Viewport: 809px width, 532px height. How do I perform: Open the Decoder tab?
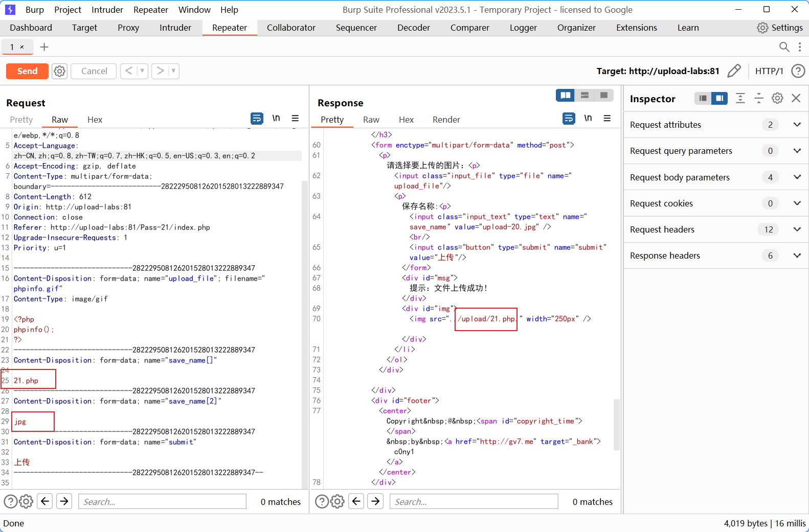coord(414,28)
